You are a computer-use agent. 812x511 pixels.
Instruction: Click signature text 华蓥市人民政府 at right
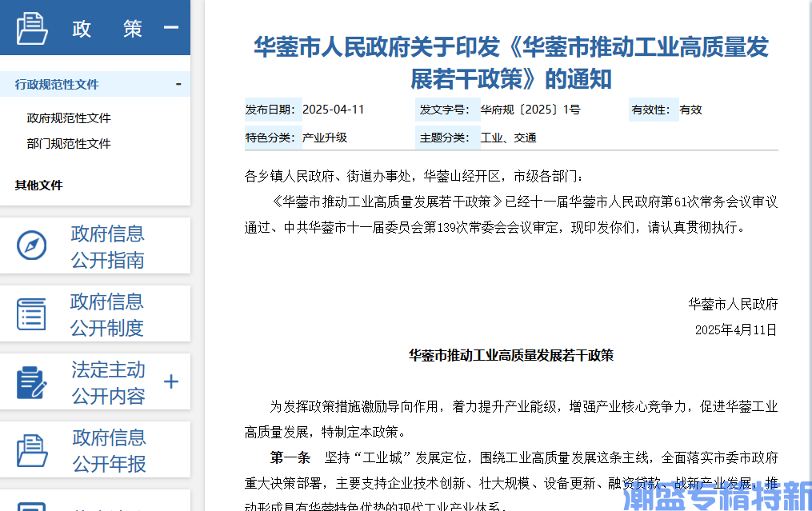pyautogui.click(x=733, y=305)
